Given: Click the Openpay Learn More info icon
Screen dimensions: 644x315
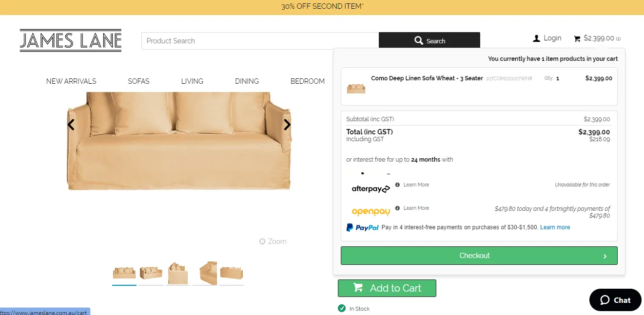Looking at the screenshot, I should [398, 208].
